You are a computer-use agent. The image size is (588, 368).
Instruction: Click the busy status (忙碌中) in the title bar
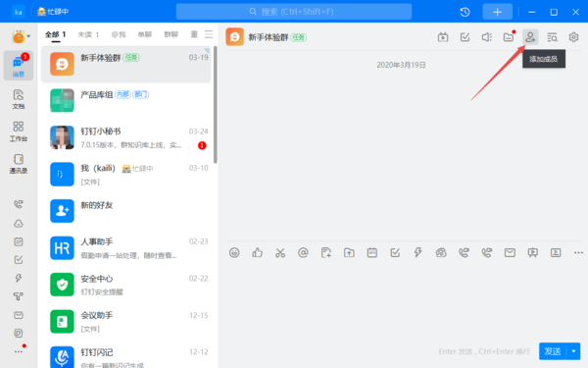point(53,12)
